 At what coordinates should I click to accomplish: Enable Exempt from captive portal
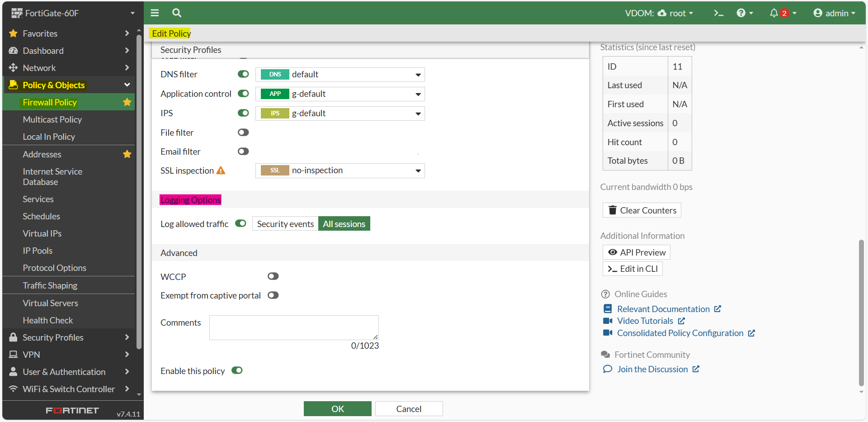tap(273, 295)
